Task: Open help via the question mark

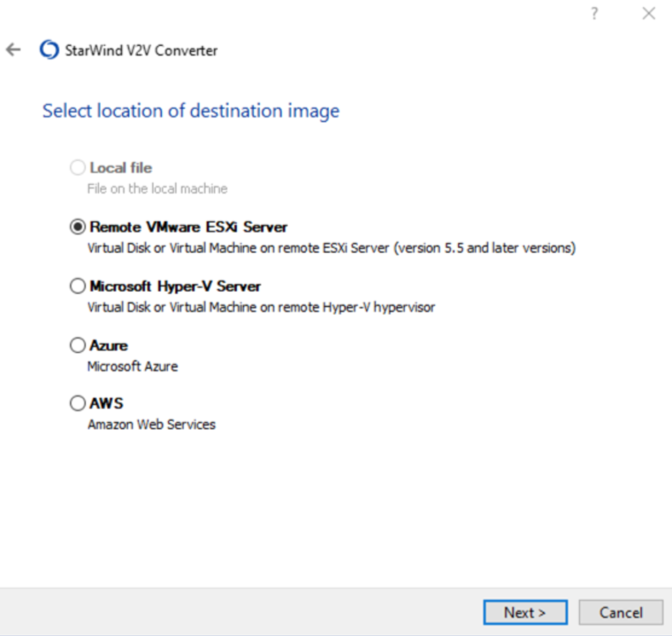Action: click(x=594, y=14)
